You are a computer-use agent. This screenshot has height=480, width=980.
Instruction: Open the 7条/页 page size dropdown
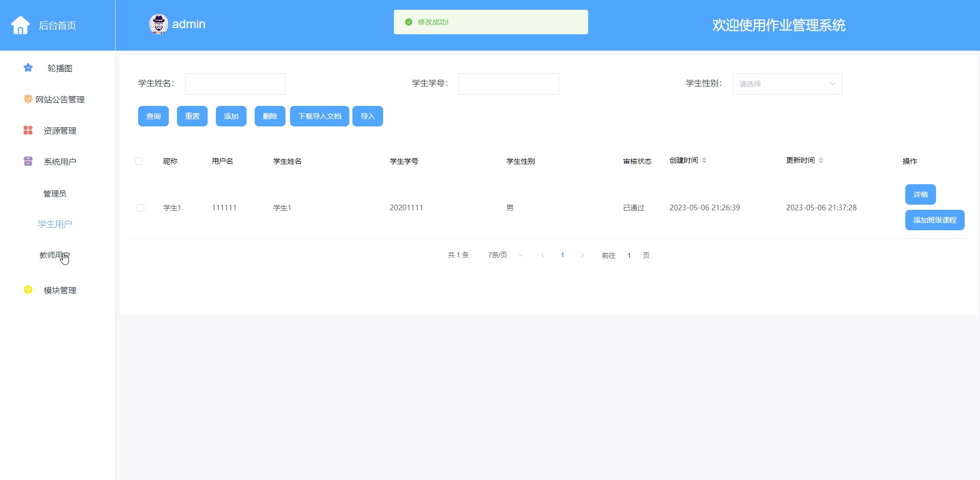(x=505, y=255)
